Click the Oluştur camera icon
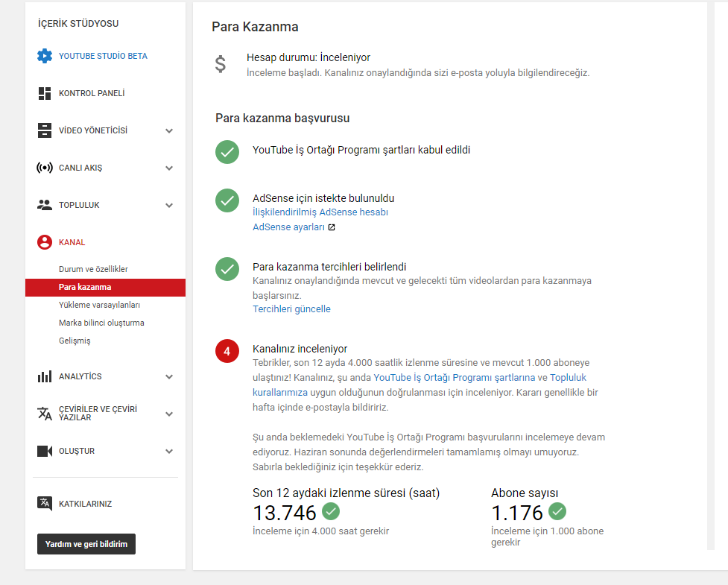 click(x=45, y=451)
